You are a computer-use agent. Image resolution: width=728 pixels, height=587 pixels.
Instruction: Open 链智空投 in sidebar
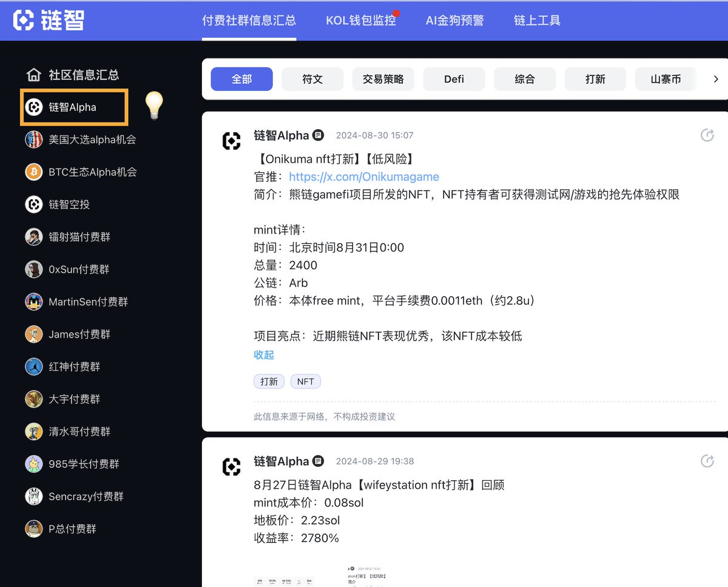(x=69, y=205)
